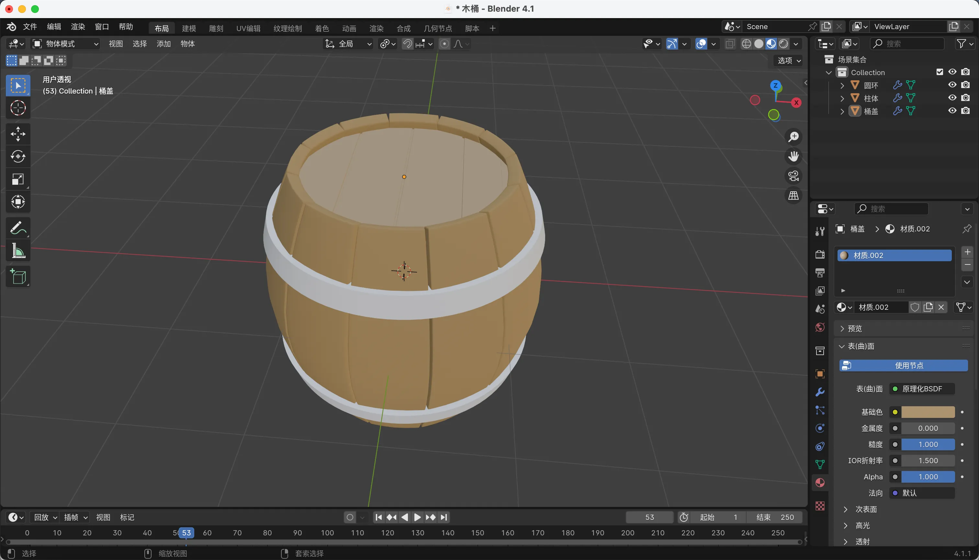Click the 结束 frame field in the timeline

(x=775, y=517)
